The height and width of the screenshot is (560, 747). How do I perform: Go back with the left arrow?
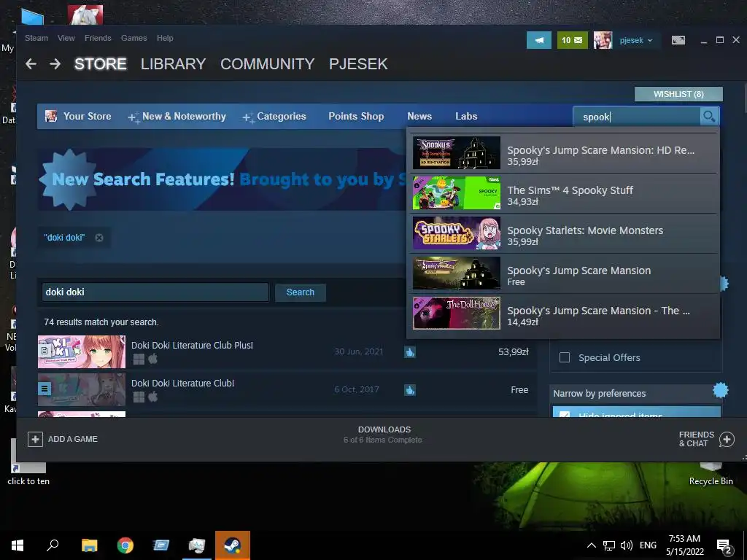click(x=31, y=64)
